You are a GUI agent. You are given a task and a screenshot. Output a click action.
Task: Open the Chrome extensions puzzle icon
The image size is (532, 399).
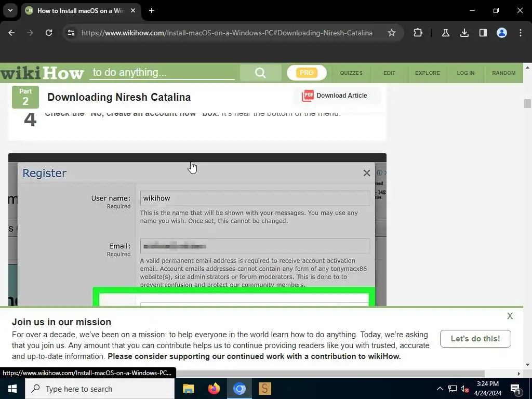point(418,33)
